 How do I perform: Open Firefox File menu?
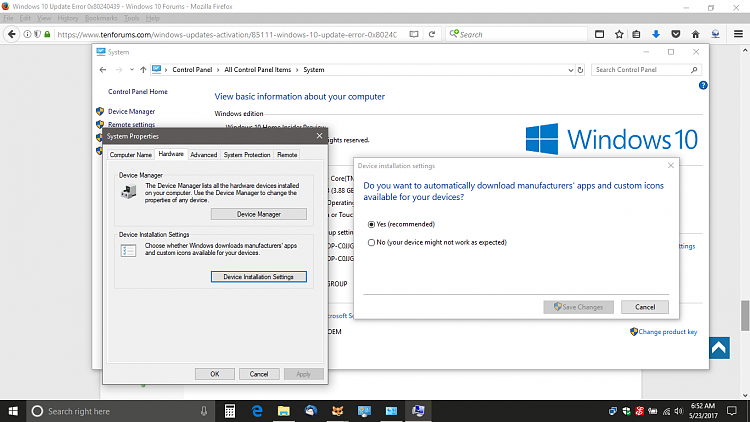(8, 18)
